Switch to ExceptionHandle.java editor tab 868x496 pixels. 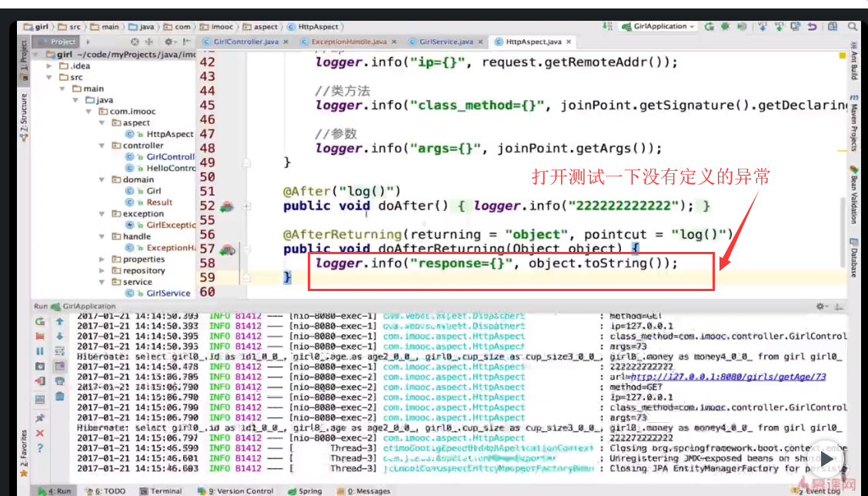click(x=349, y=42)
